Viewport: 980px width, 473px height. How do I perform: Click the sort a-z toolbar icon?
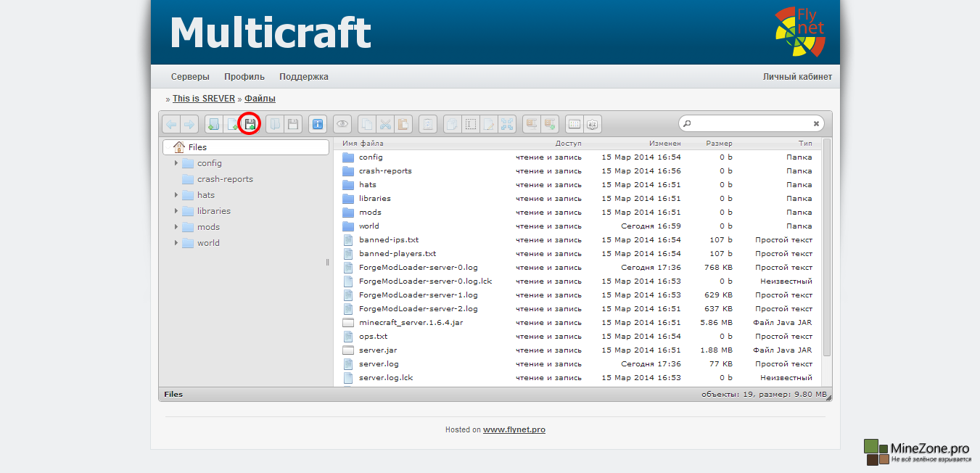[x=593, y=124]
